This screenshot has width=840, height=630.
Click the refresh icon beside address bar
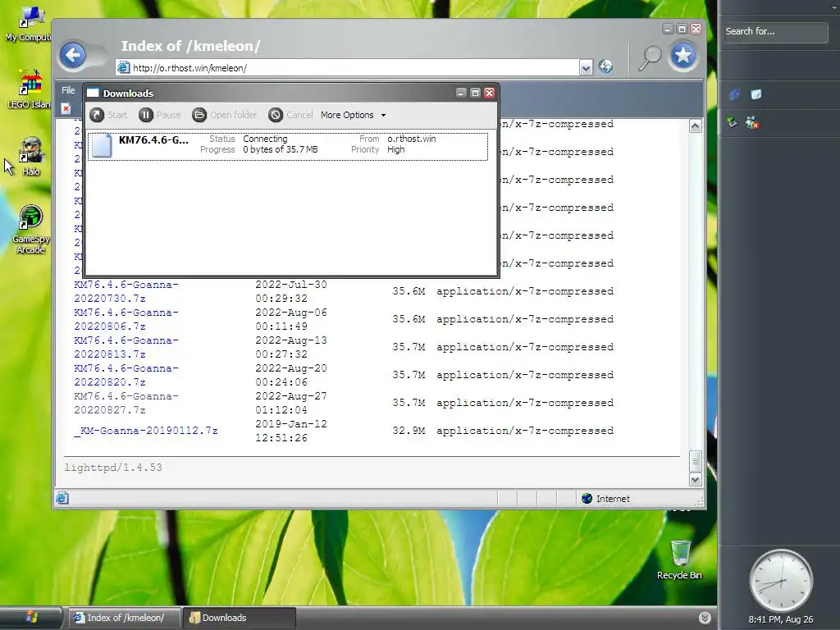(x=605, y=66)
